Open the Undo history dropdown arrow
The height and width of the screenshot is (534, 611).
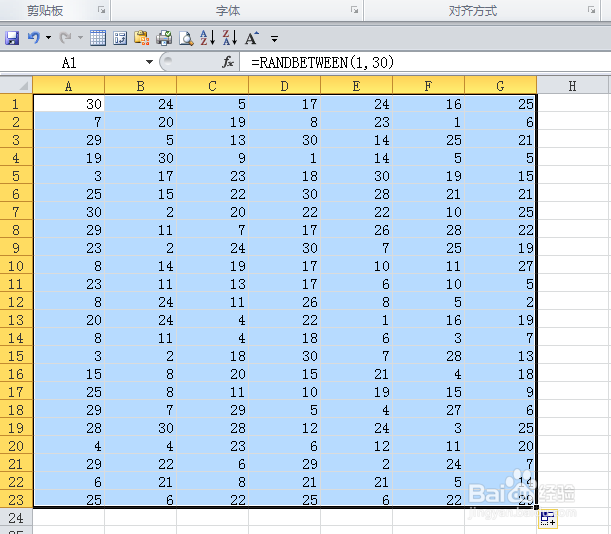coord(48,38)
